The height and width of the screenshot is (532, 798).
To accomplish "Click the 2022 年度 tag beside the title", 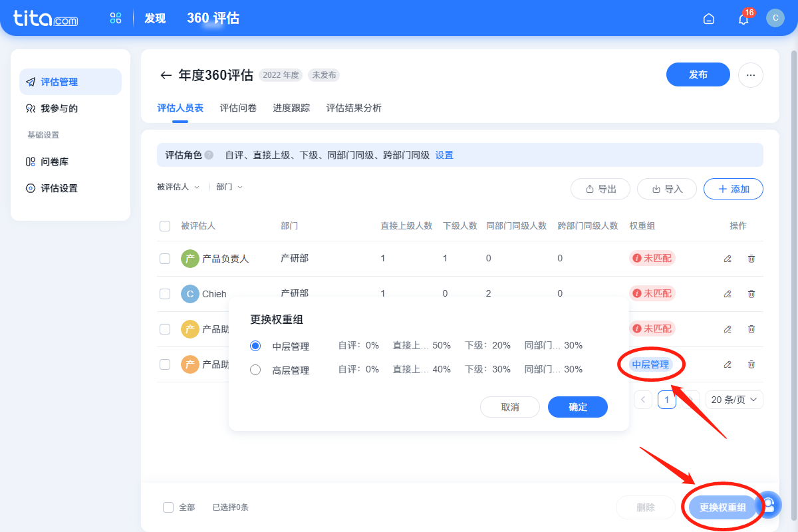I will point(281,75).
